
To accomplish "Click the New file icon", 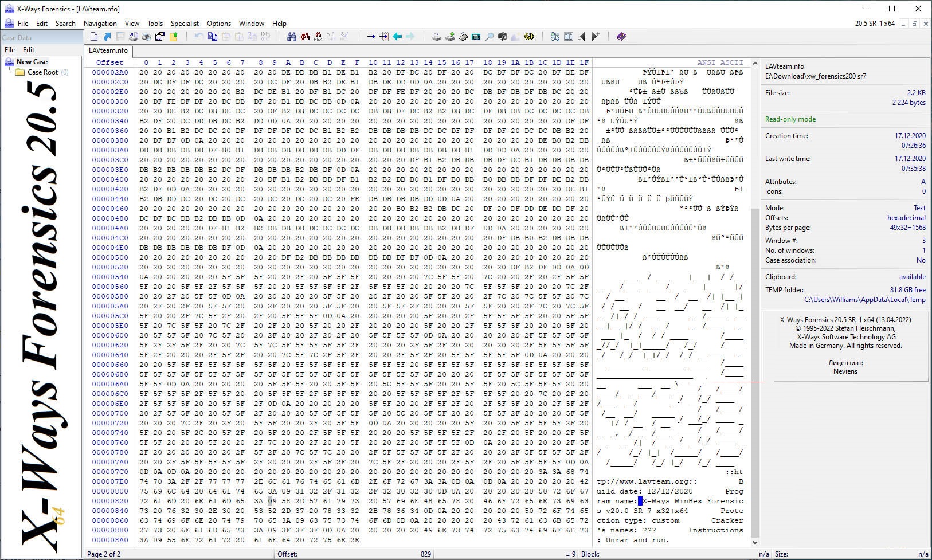I will tap(94, 37).
